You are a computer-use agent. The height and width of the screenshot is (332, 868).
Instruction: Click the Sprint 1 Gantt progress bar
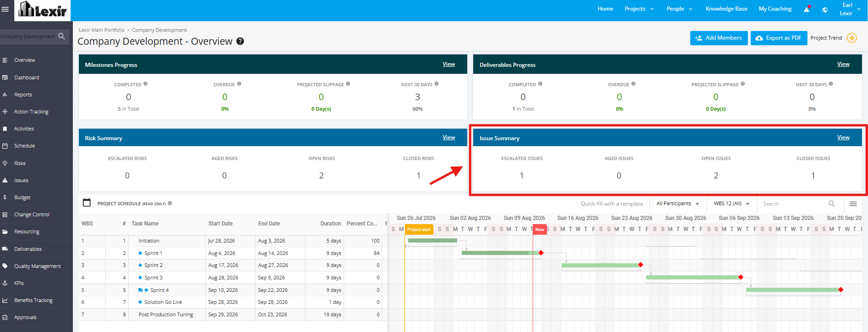501,253
